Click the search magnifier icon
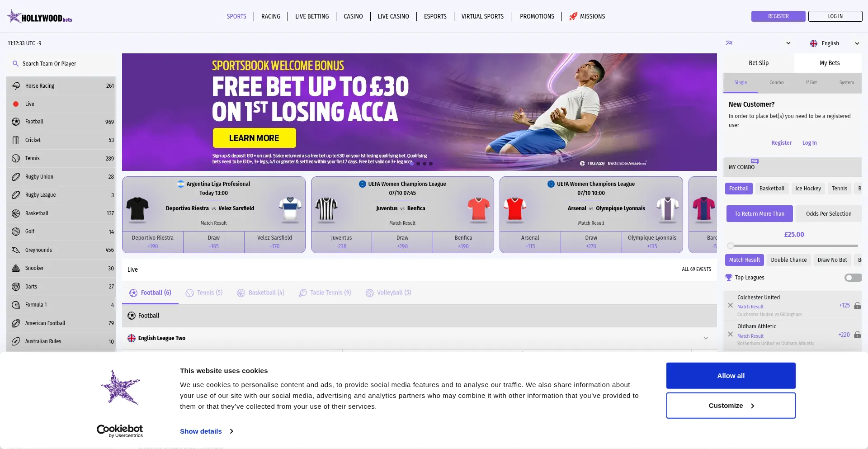The height and width of the screenshot is (449, 868). click(16, 64)
